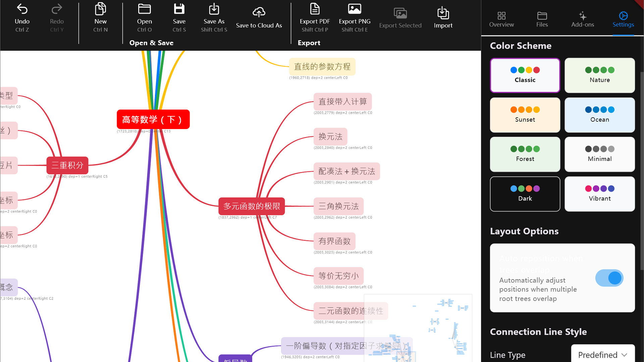The width and height of the screenshot is (644, 362).
Task: Click the Import icon
Action: (x=443, y=14)
